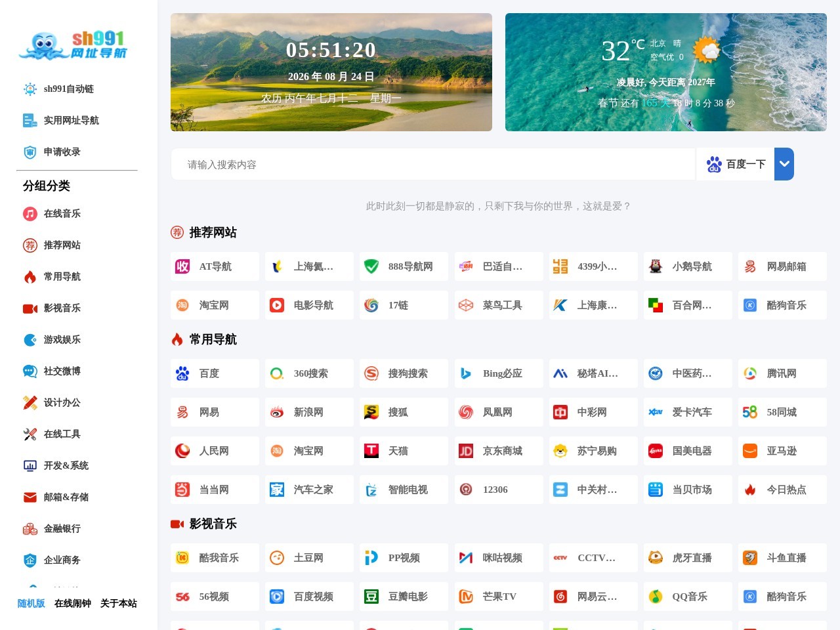Click the sh991 octopus logo
Viewport: 840px width, 630px height.
tap(73, 45)
